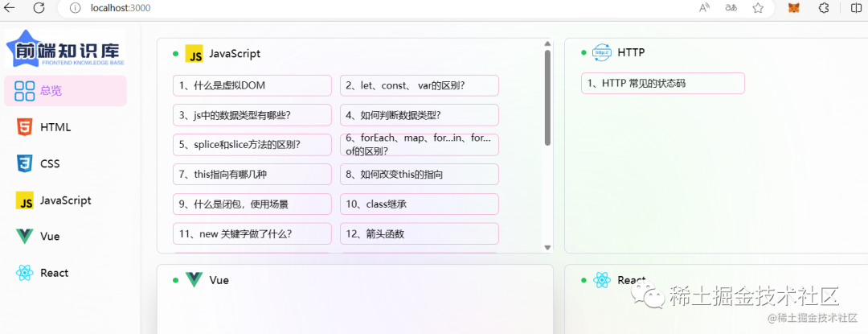Click the Vue card title
The image size is (868, 334).
tap(219, 280)
